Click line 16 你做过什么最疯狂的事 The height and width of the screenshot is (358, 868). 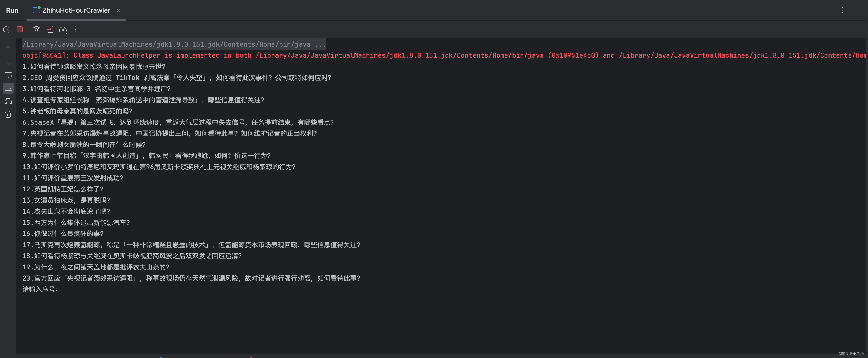click(63, 233)
